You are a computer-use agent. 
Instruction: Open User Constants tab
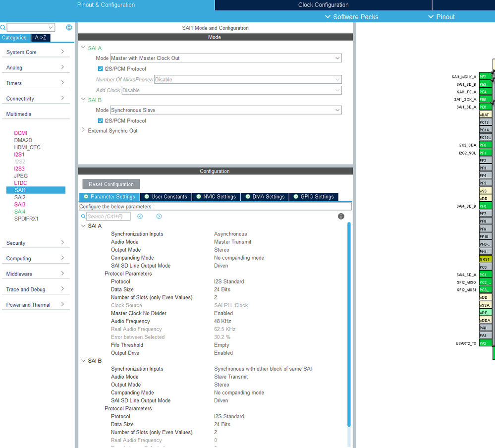pyautogui.click(x=165, y=197)
